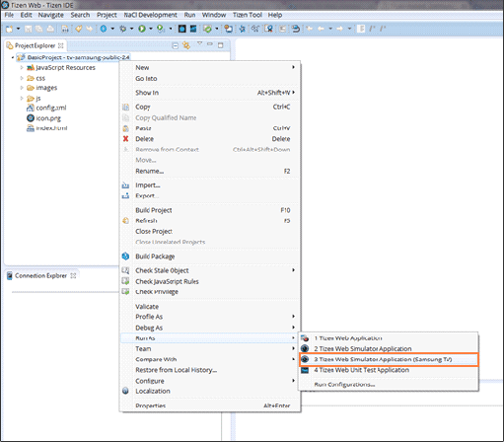Click the green Run toolbar icon
This screenshot has width=504, height=442.
tap(142, 29)
